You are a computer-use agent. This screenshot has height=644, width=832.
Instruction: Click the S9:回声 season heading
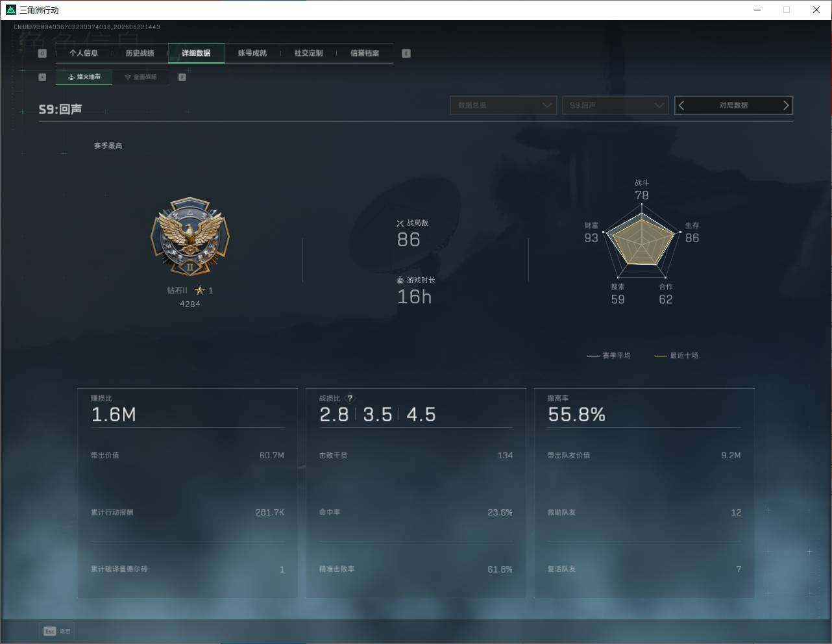pyautogui.click(x=60, y=110)
